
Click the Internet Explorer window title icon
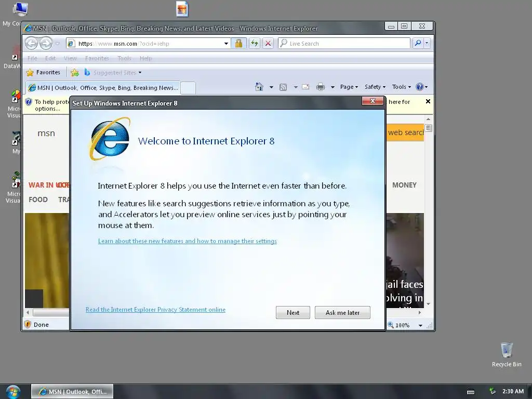pos(28,29)
